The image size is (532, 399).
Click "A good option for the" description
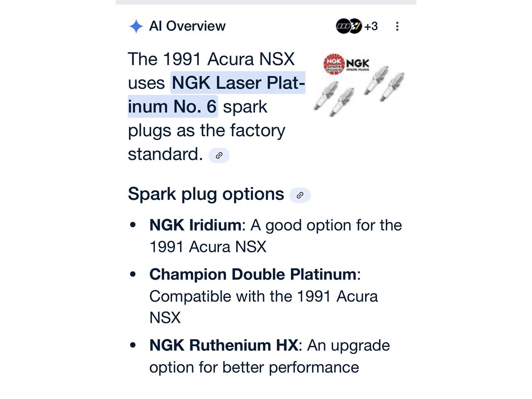click(x=326, y=225)
